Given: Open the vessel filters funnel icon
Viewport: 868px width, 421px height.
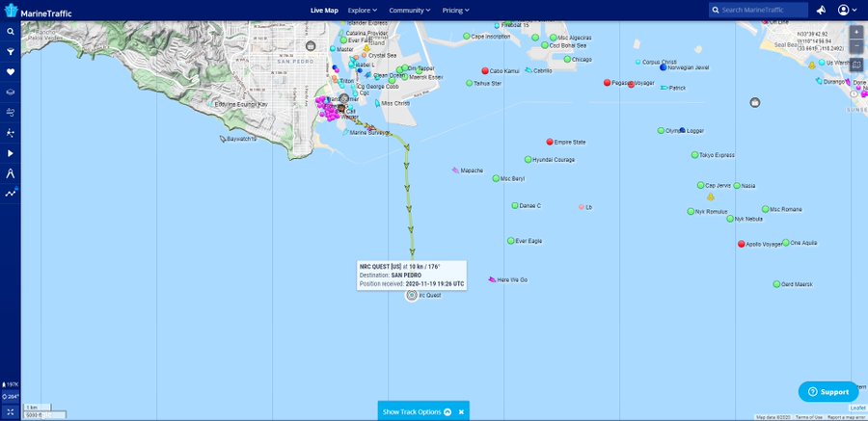Looking at the screenshot, I should tap(11, 52).
